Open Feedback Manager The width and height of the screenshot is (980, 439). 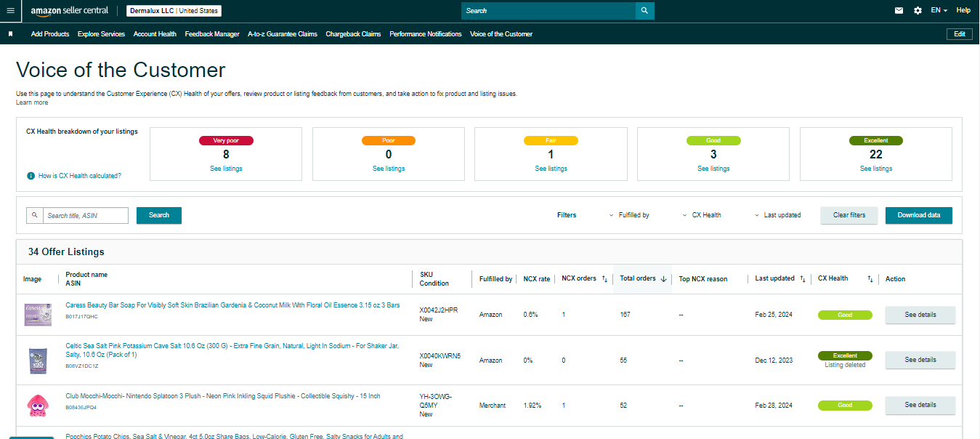click(212, 34)
